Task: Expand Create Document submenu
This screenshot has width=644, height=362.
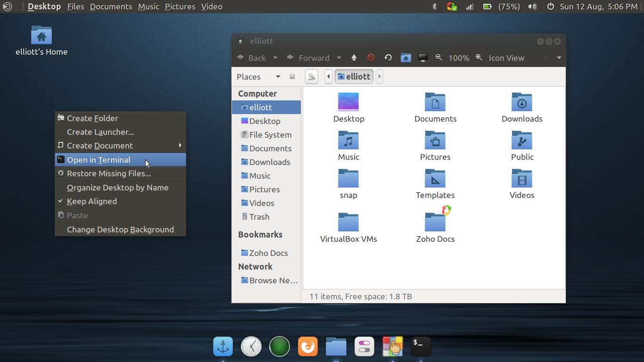Action: [120, 146]
